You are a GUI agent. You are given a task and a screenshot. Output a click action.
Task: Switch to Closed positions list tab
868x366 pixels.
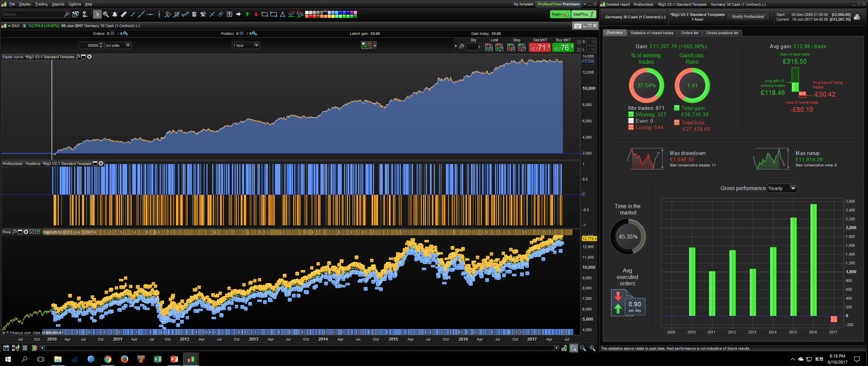[x=721, y=33]
